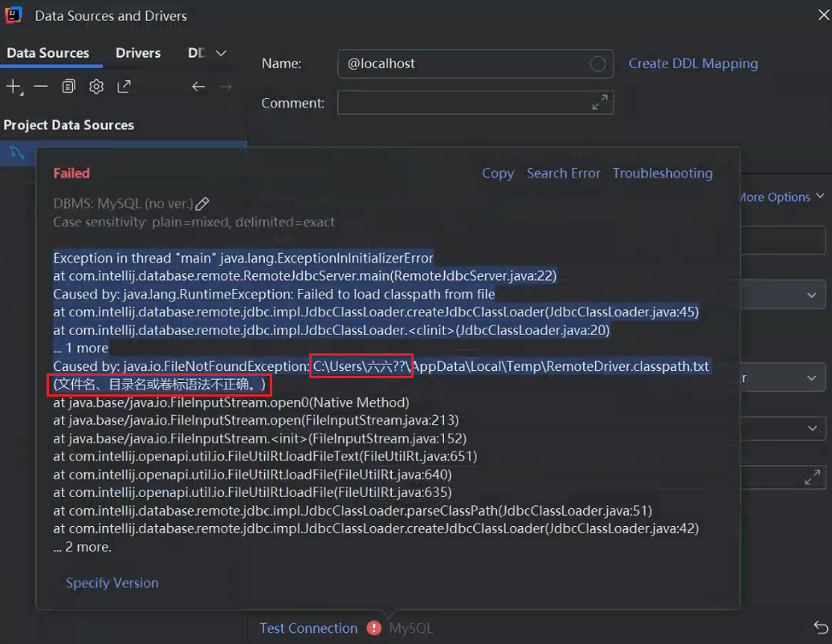Click the 'Case sensitivity' line
The width and height of the screenshot is (832, 644).
[x=194, y=222]
